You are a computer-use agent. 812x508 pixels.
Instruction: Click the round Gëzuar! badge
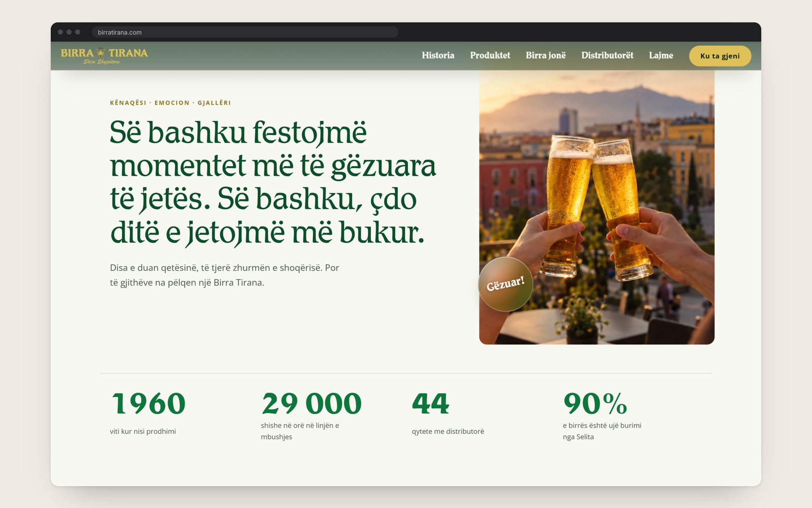(505, 284)
